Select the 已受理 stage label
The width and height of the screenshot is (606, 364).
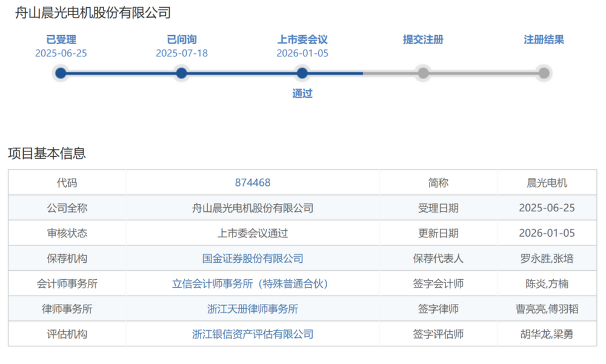coord(60,39)
